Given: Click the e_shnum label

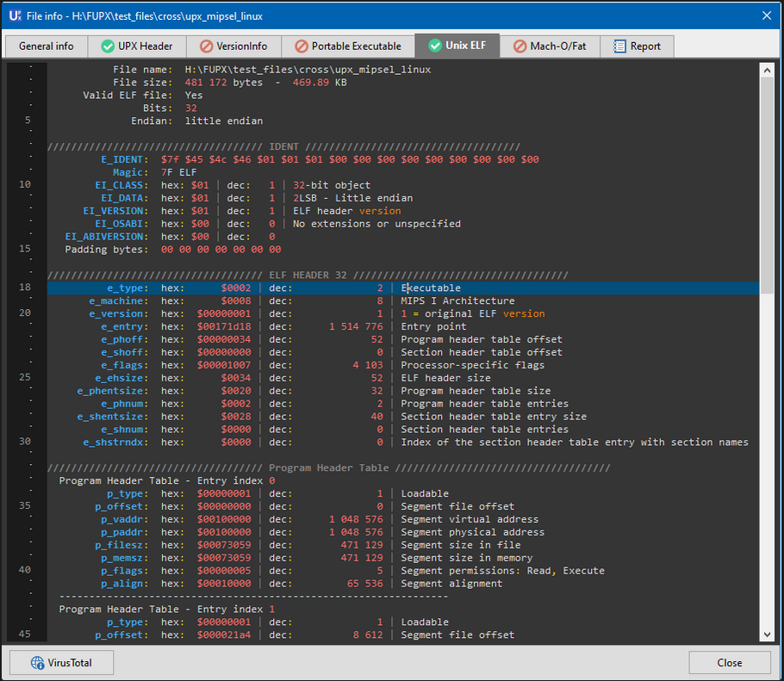Looking at the screenshot, I should [125, 430].
